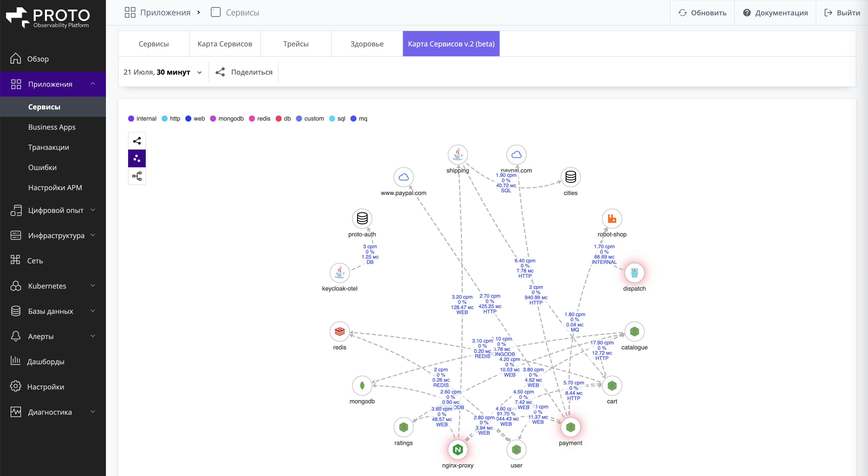
Task: Expand Цифровой опыт sidebar section
Action: pos(53,210)
